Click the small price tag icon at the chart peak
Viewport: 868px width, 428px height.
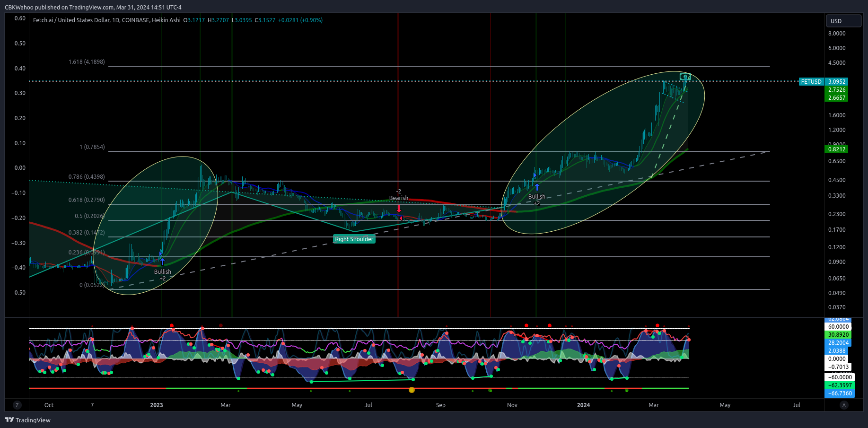685,77
